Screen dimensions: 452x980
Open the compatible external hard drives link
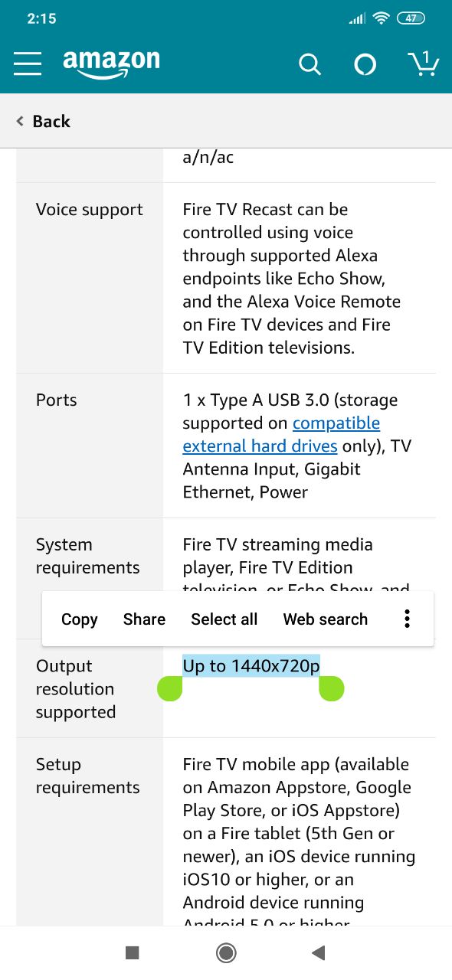281,434
